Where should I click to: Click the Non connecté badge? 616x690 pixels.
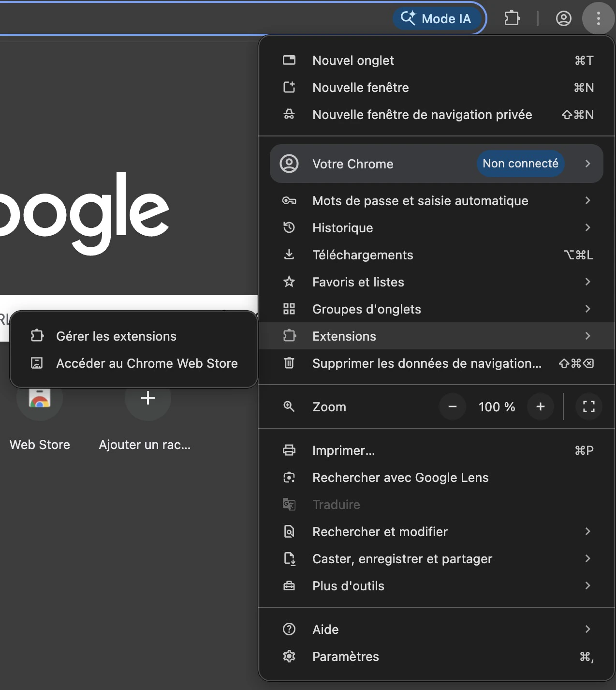(x=520, y=164)
